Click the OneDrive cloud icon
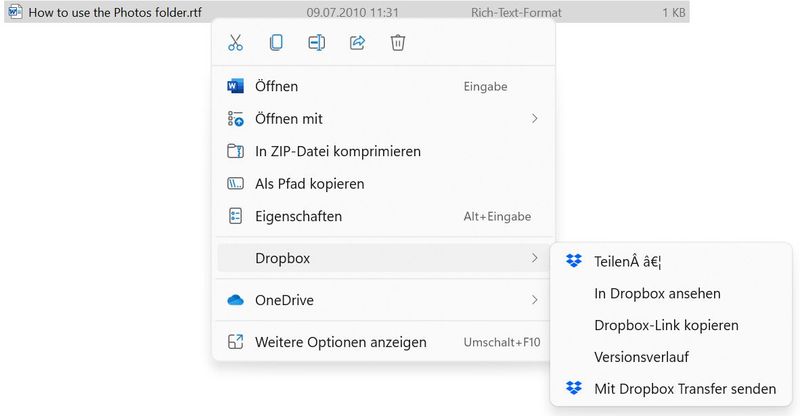 tap(236, 300)
